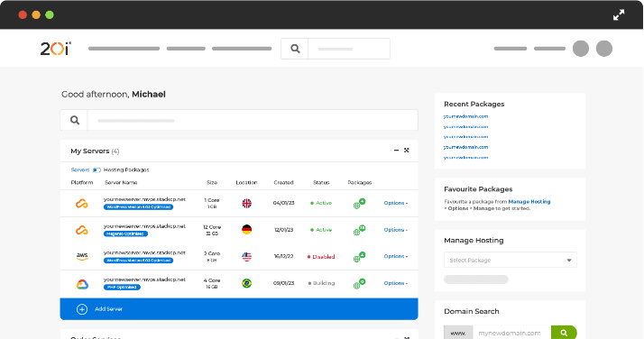The height and width of the screenshot is (339, 644).
Task: Click the Platform column header
Action: 82,183
